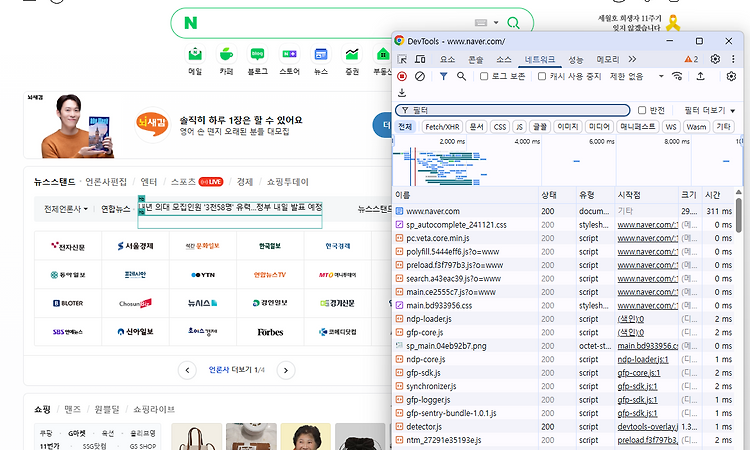750x450 pixels.
Task: Open Naver Blog shortcut icon
Action: (x=257, y=55)
